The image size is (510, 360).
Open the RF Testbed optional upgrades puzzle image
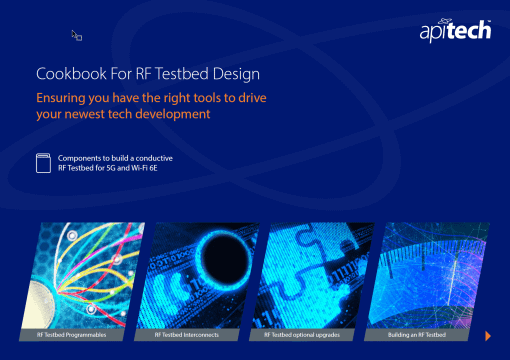click(x=313, y=275)
